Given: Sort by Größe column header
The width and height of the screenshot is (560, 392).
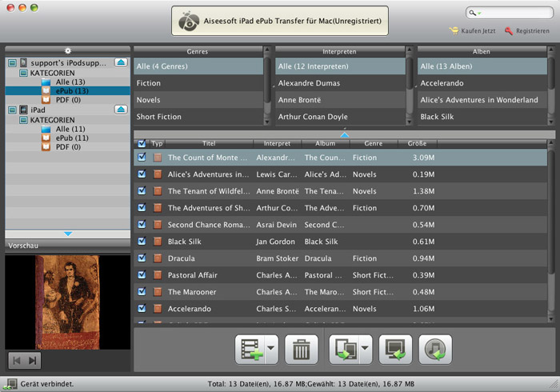Looking at the screenshot, I should [417, 143].
